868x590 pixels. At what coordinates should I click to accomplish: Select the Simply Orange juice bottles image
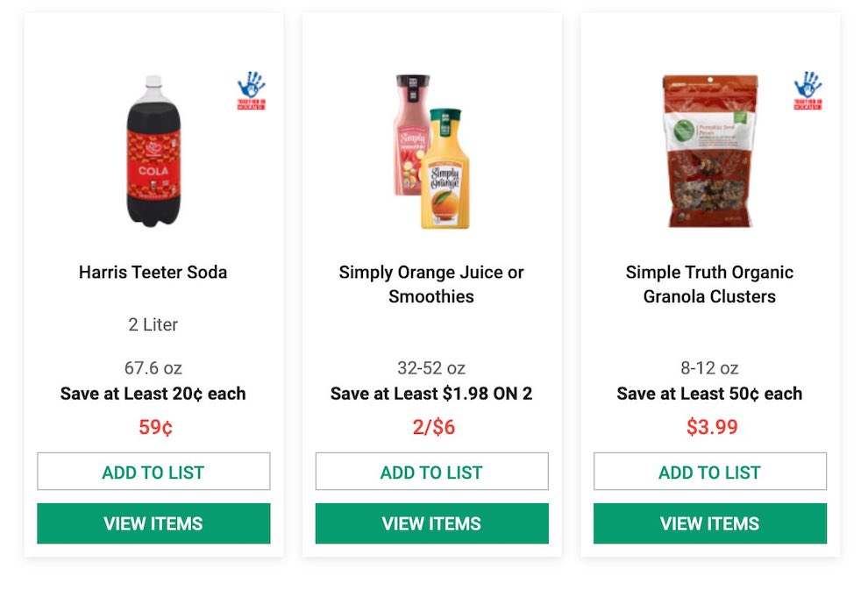click(x=431, y=149)
